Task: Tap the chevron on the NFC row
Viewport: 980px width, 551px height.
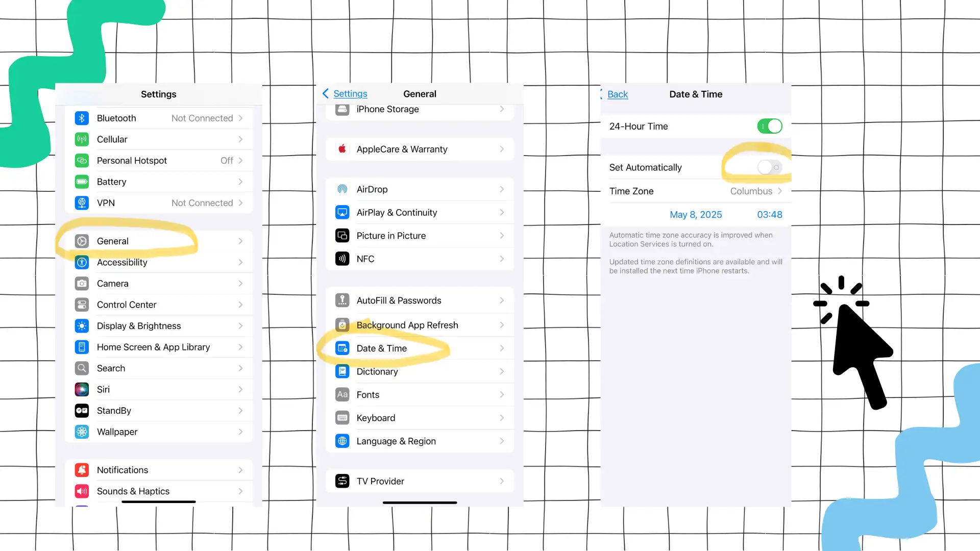Action: (502, 259)
